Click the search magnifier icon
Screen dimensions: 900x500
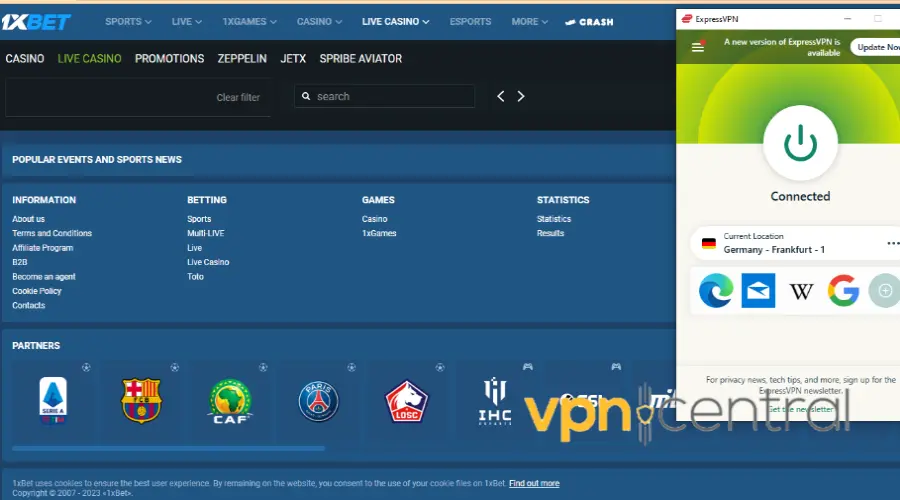[306, 96]
